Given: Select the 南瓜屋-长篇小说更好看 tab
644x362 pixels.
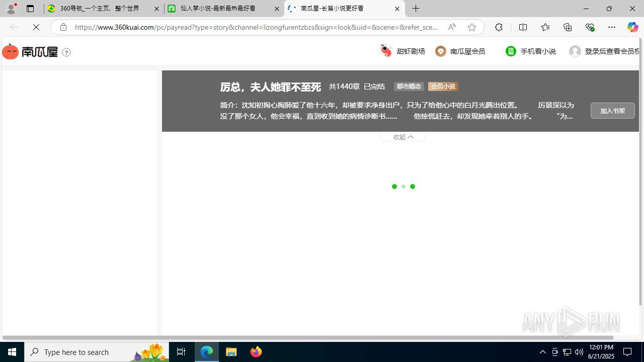Looking at the screenshot, I should [344, 9].
